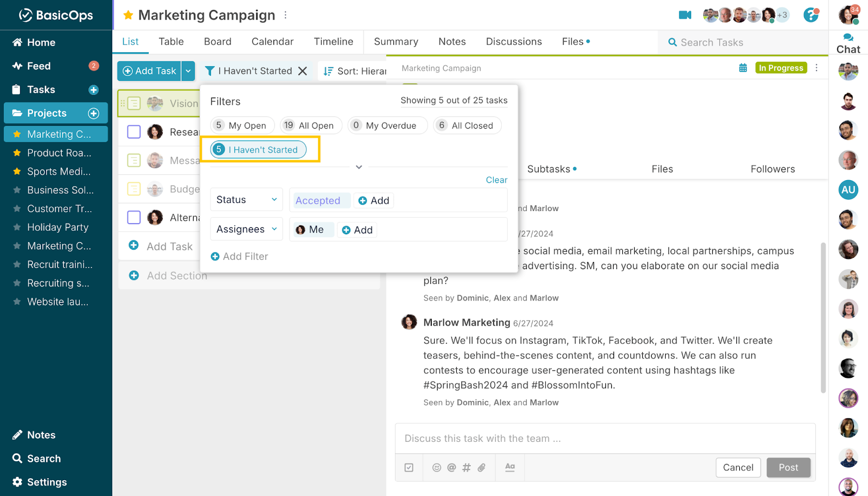
Task: Insert an emoji in the discussion box
Action: [x=436, y=467]
